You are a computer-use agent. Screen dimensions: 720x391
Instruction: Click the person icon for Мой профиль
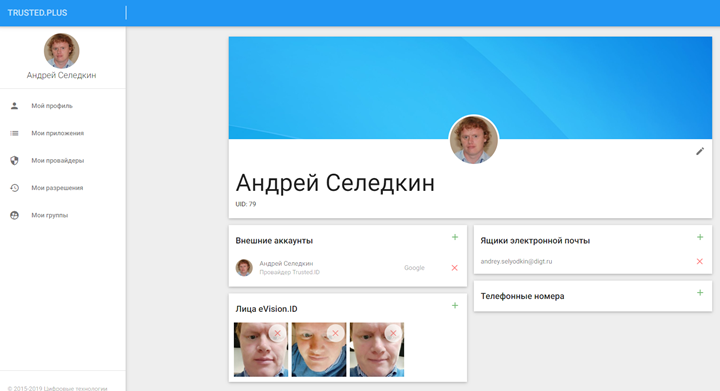coord(15,106)
